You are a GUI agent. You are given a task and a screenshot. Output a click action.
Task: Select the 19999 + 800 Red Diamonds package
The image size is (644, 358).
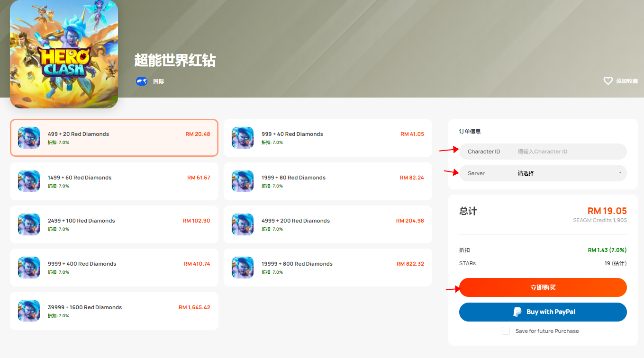pyautogui.click(x=328, y=268)
